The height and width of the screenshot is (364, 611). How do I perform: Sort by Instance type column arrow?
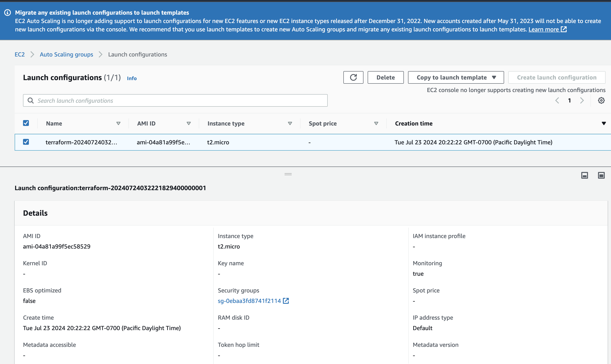(x=290, y=123)
